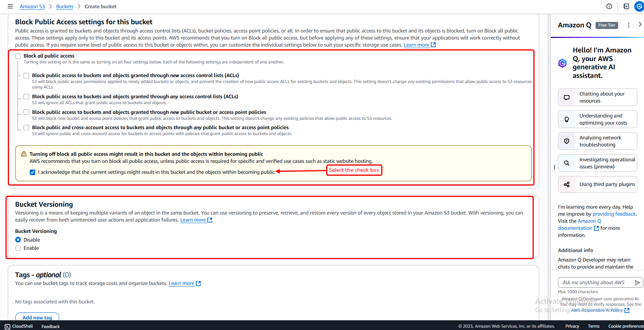Choose Using third party plugins option
This screenshot has width=644, height=330.
[597, 184]
